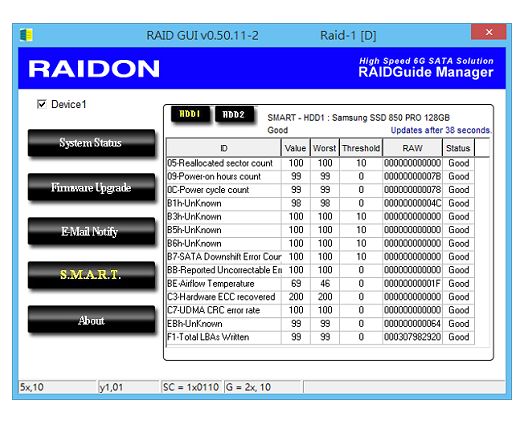Image resolution: width=532 pixels, height=427 pixels.
Task: Open the System Status page
Action: pos(91,143)
